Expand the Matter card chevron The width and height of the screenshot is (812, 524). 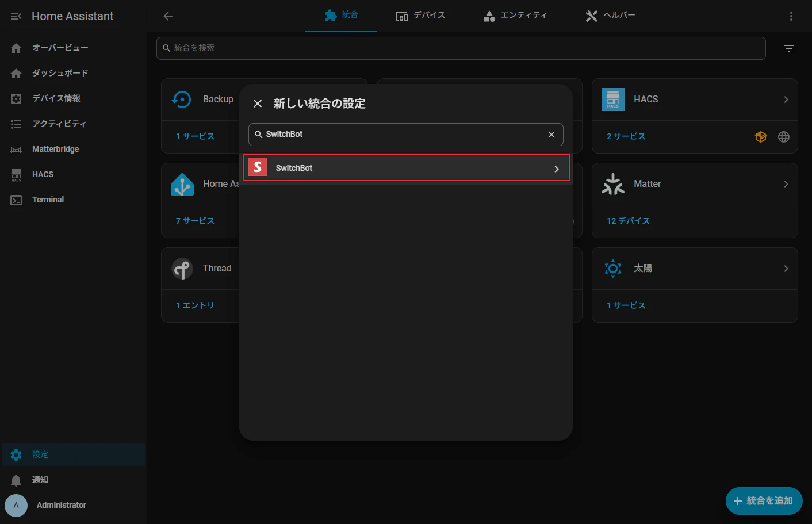click(786, 184)
